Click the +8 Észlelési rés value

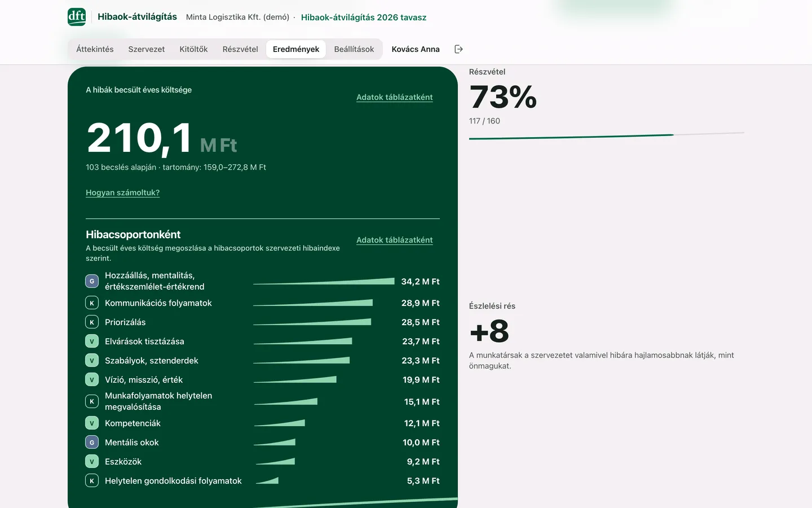tap(489, 331)
